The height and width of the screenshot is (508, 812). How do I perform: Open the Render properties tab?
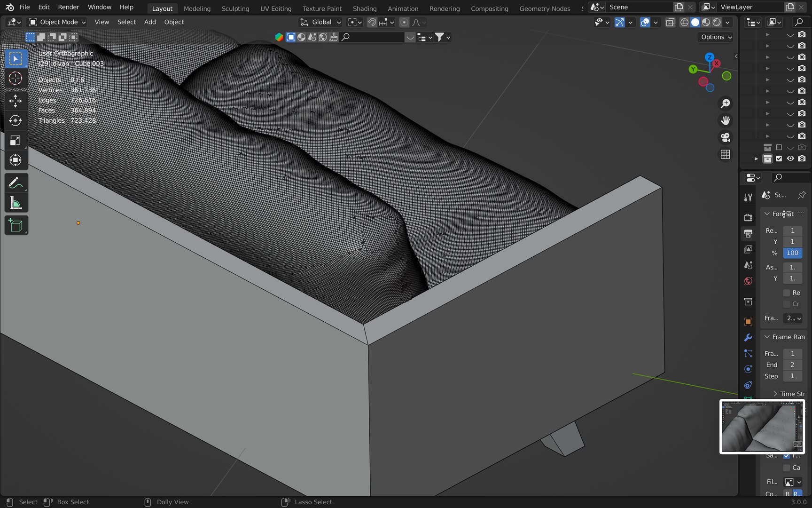coord(749,217)
